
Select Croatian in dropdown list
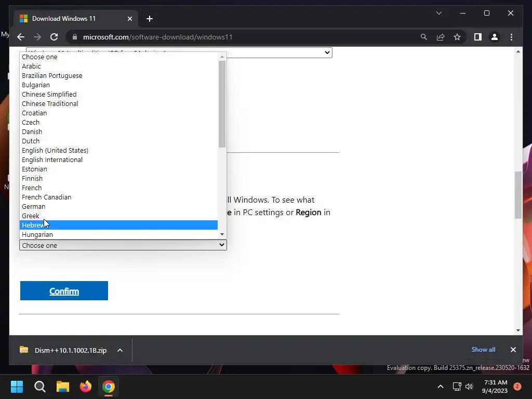[118, 113]
